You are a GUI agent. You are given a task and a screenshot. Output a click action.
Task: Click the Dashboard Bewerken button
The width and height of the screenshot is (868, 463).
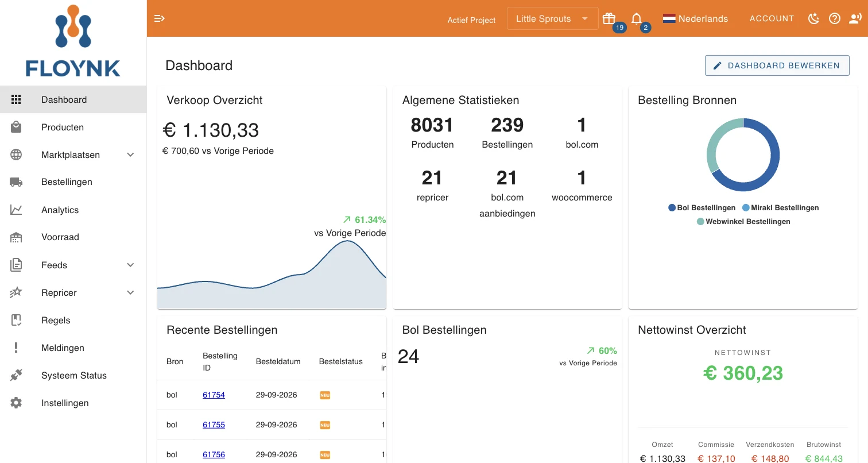tap(777, 65)
